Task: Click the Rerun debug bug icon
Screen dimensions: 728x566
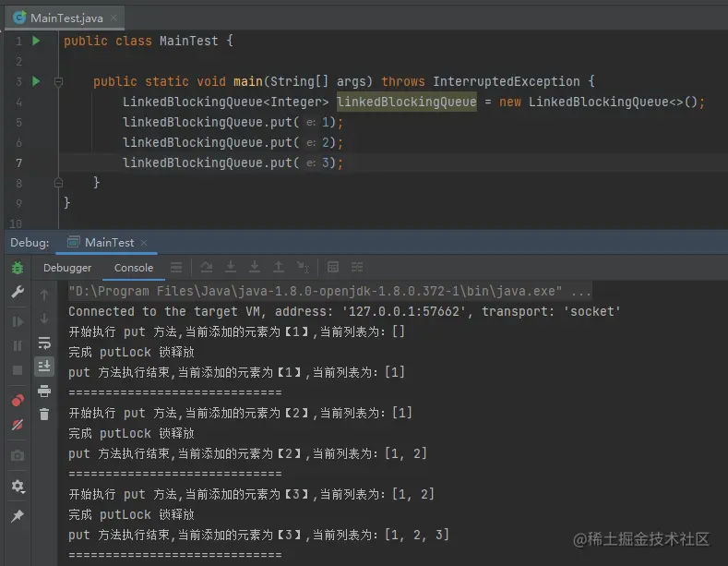Action: 18,267
